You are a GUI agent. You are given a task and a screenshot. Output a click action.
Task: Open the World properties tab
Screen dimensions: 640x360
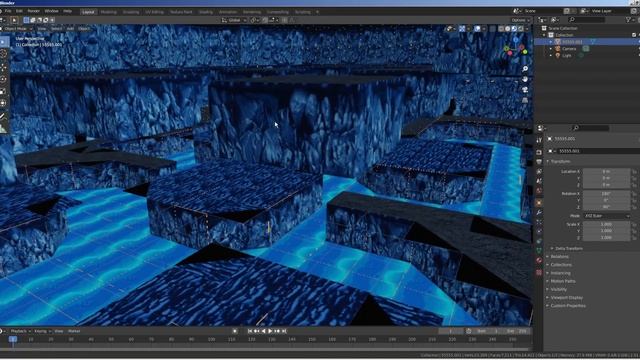click(539, 191)
